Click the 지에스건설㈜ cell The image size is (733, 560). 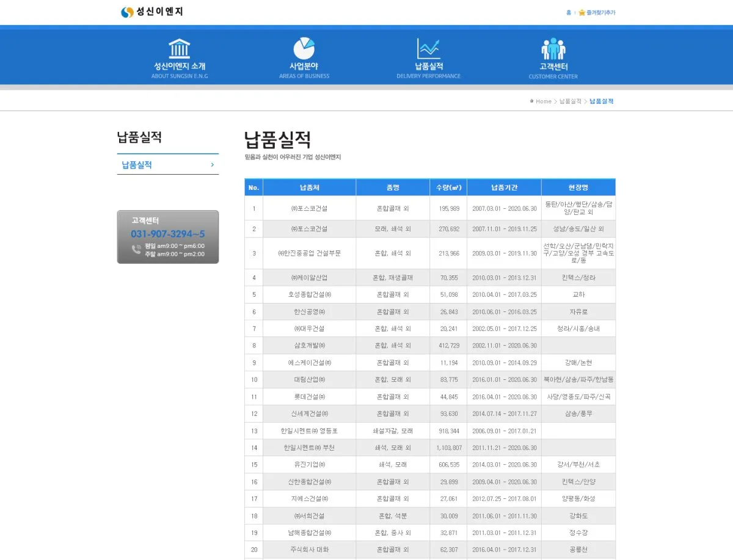pyautogui.click(x=310, y=499)
